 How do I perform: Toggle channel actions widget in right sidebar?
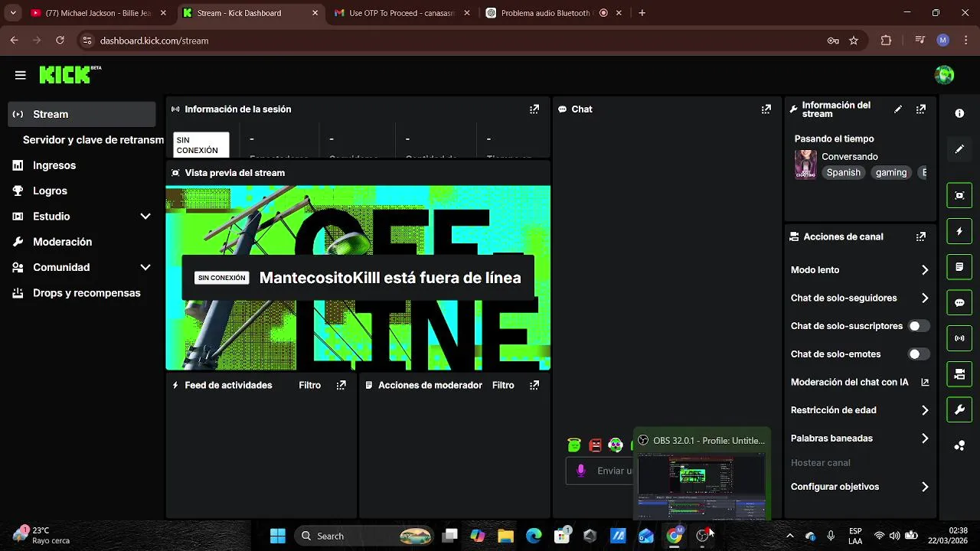click(959, 374)
